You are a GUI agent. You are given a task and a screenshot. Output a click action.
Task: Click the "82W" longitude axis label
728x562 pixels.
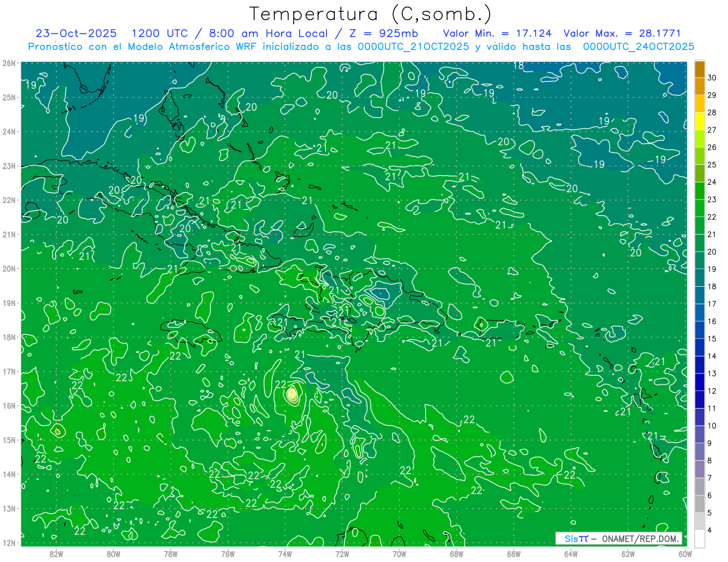56,554
